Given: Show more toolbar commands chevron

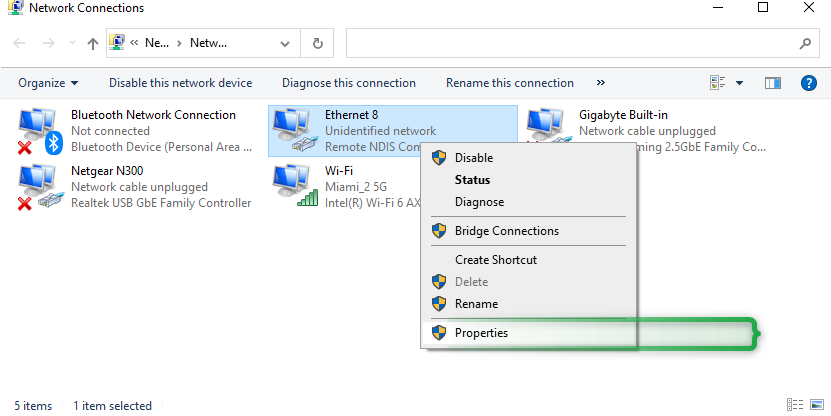Looking at the screenshot, I should coord(600,82).
